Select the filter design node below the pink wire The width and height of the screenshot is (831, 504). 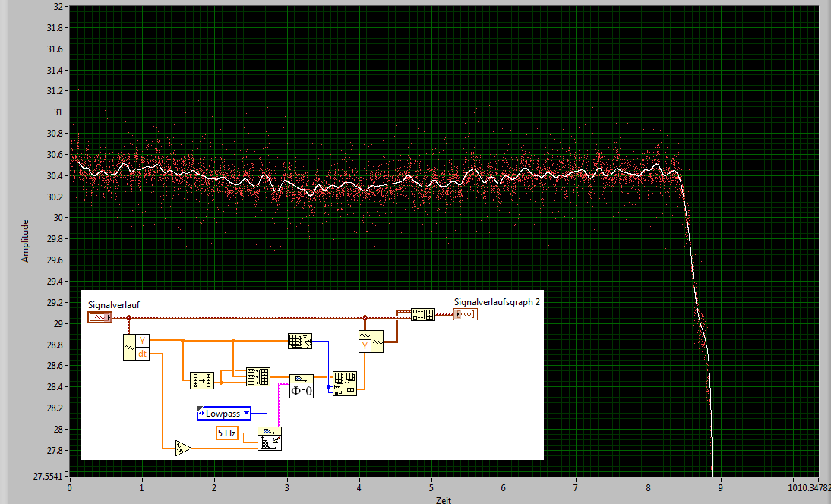pos(270,439)
